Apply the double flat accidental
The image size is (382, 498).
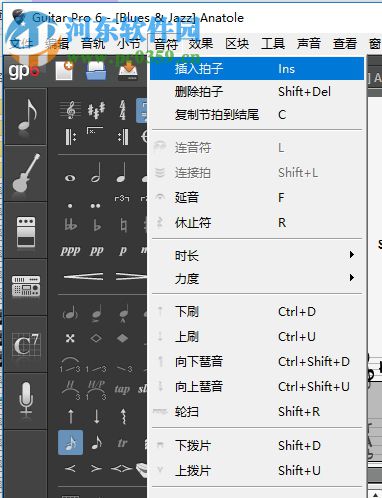tap(70, 226)
